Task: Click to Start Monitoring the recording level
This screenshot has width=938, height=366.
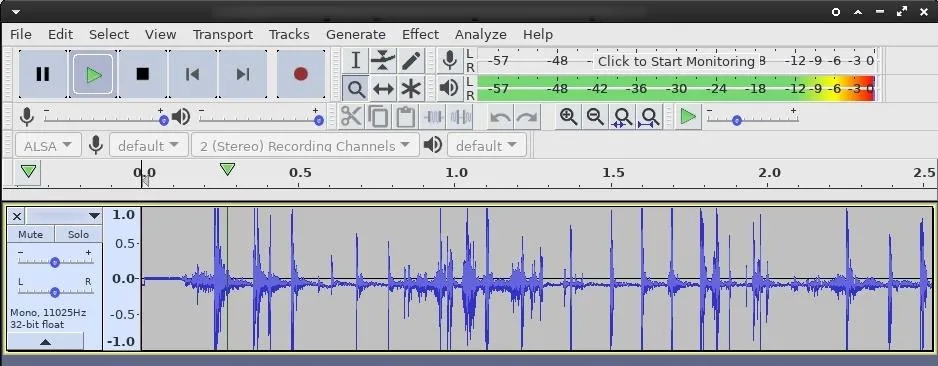Action: (x=676, y=61)
